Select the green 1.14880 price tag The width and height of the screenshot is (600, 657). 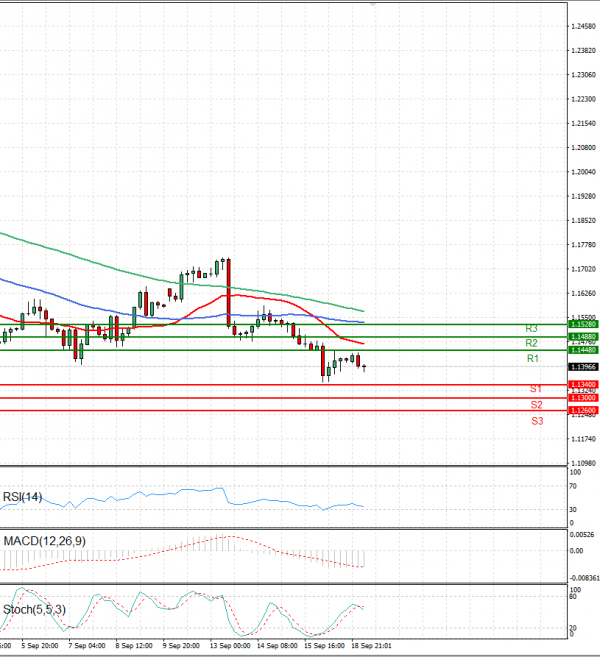tap(583, 336)
